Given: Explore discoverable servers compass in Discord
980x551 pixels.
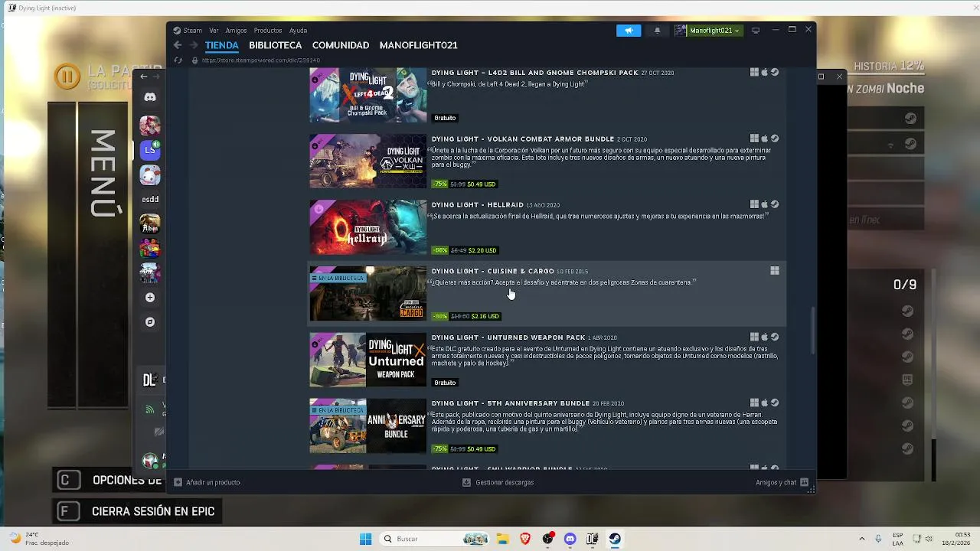Looking at the screenshot, I should click(150, 322).
